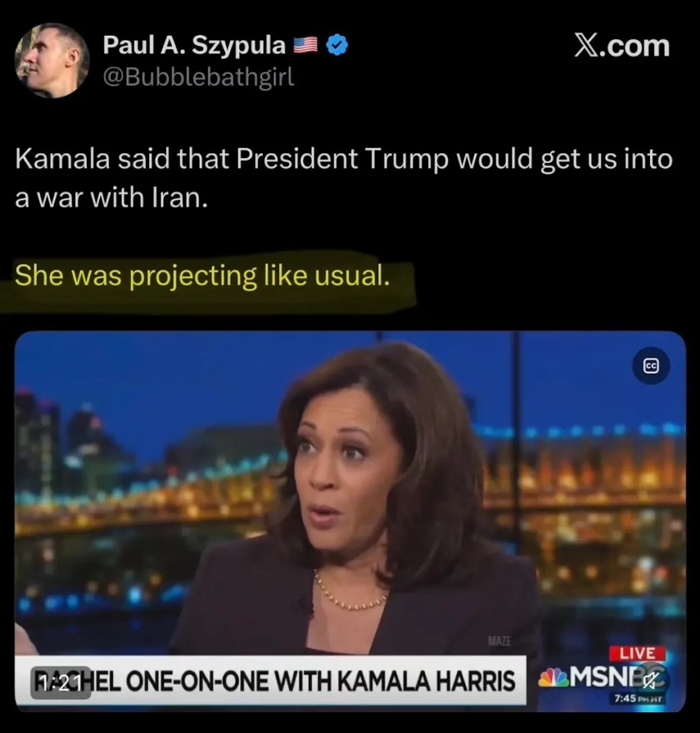Viewport: 700px width, 733px height.
Task: Click the MSNBC peacock logo
Action: click(x=553, y=677)
